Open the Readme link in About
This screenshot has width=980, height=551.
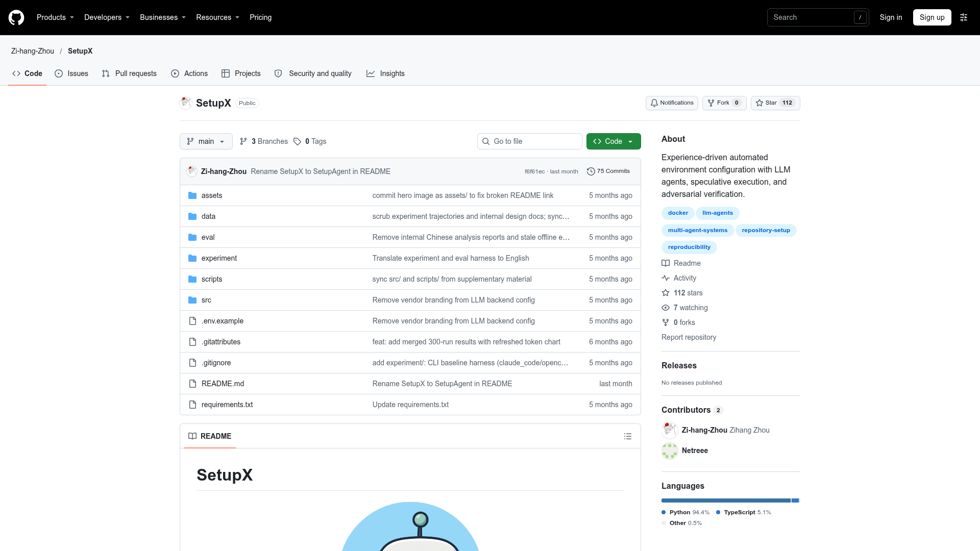pyautogui.click(x=681, y=263)
